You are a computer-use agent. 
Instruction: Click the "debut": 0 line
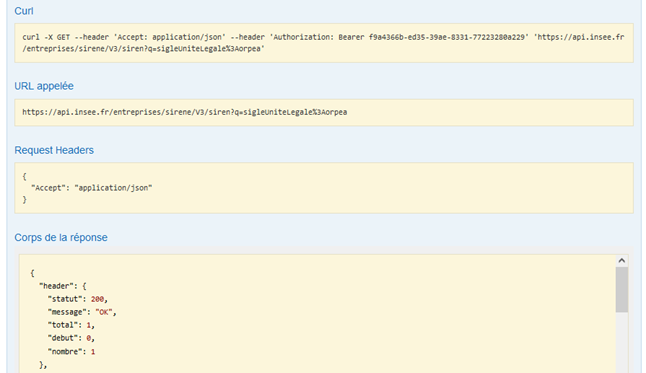click(71, 338)
